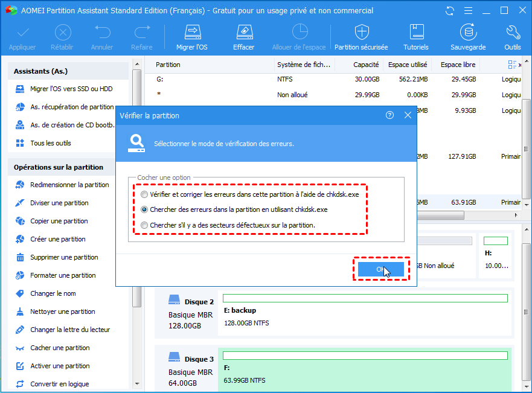
Task: Select Nettoyer une partition operation
Action: 56,312
